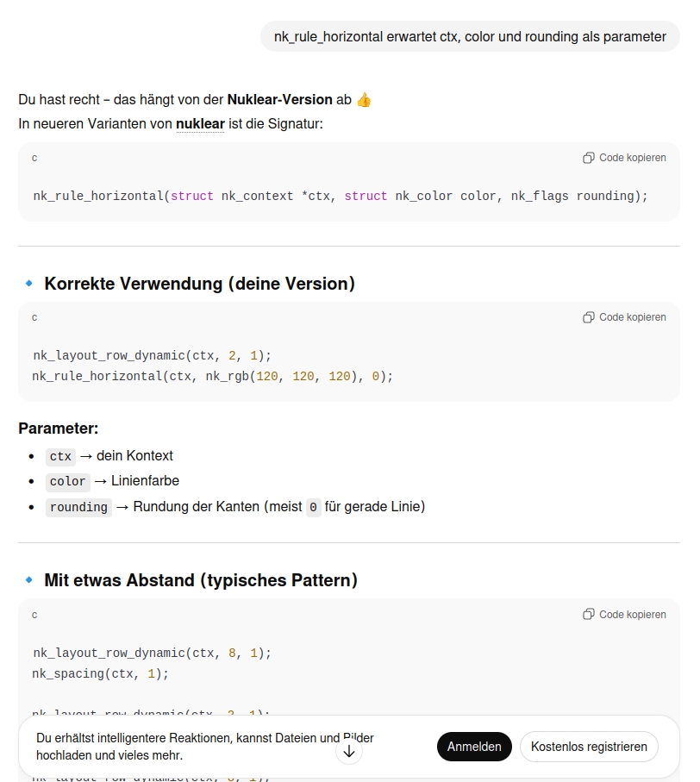700x782 pixels.
Task: Click blue diamond beside Korrekte Verwendung heading
Action: [x=29, y=284]
